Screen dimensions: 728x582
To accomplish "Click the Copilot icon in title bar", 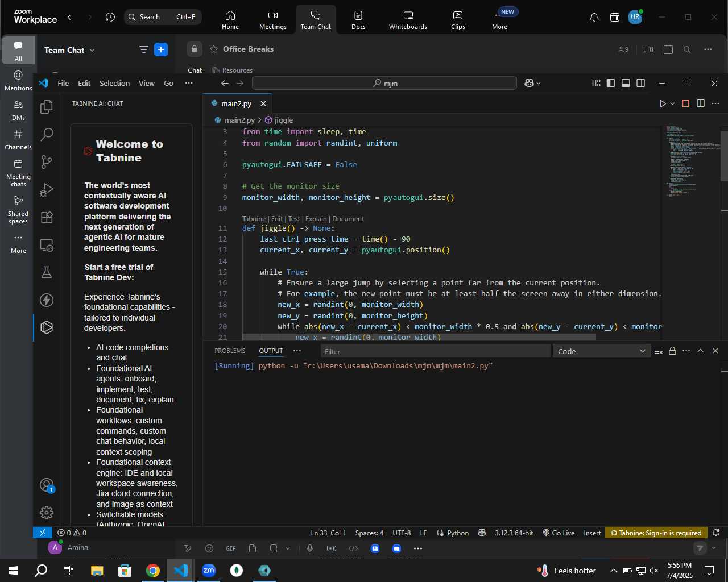I will pyautogui.click(x=529, y=83).
